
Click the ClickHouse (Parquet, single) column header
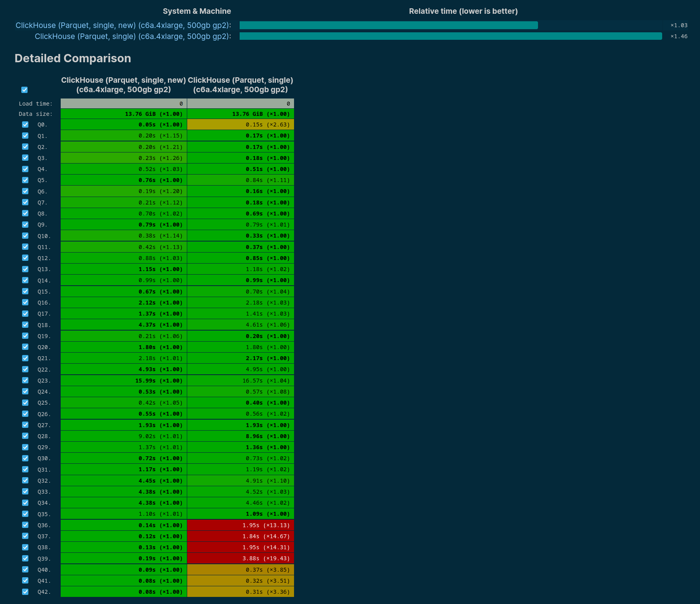(240, 85)
